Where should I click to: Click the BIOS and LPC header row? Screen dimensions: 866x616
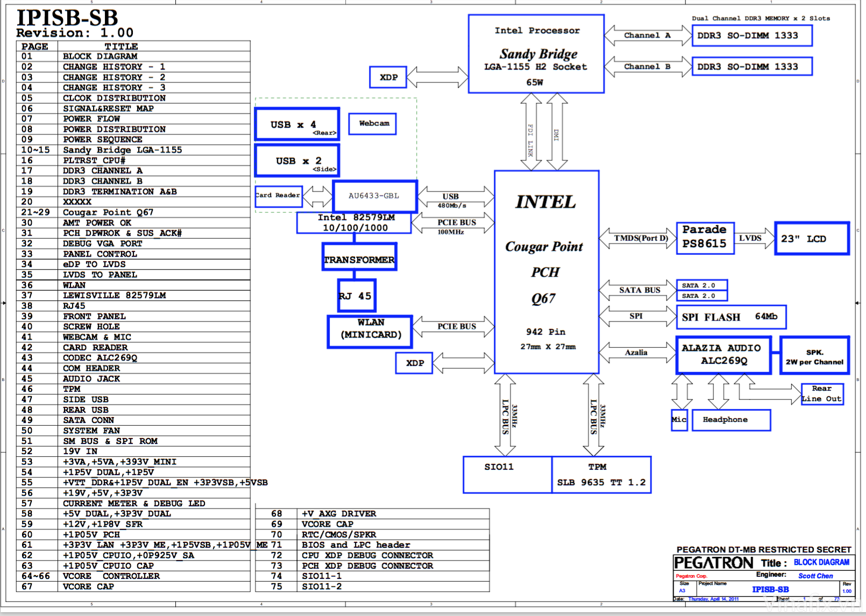tap(372, 545)
